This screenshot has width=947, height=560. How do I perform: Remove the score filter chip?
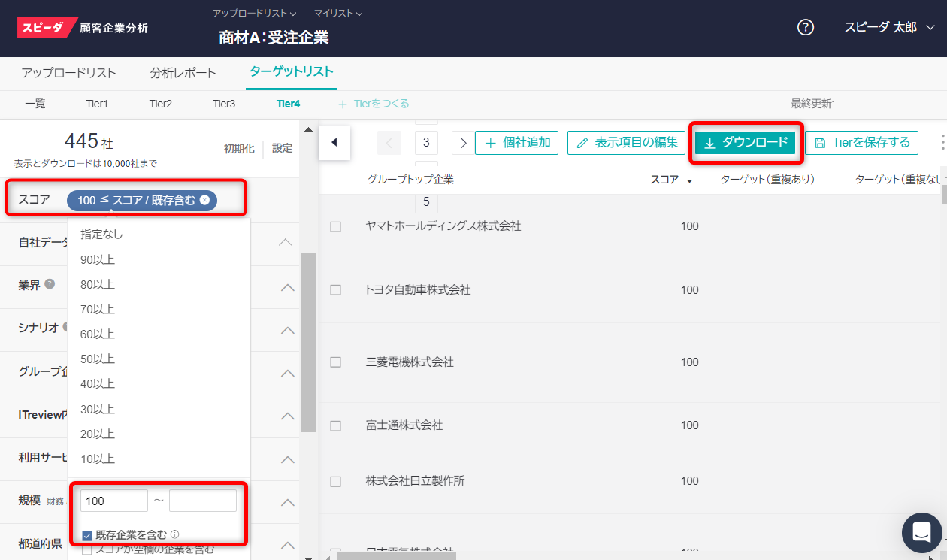tap(205, 201)
